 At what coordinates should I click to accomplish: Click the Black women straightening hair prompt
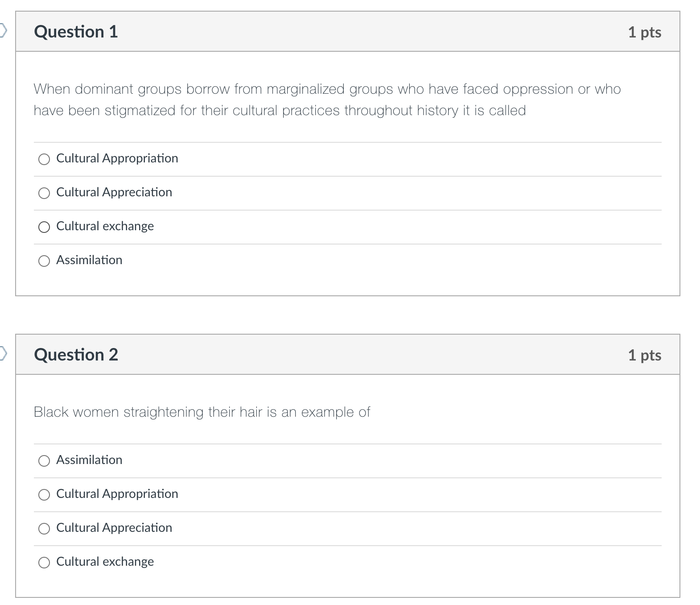coord(202,412)
